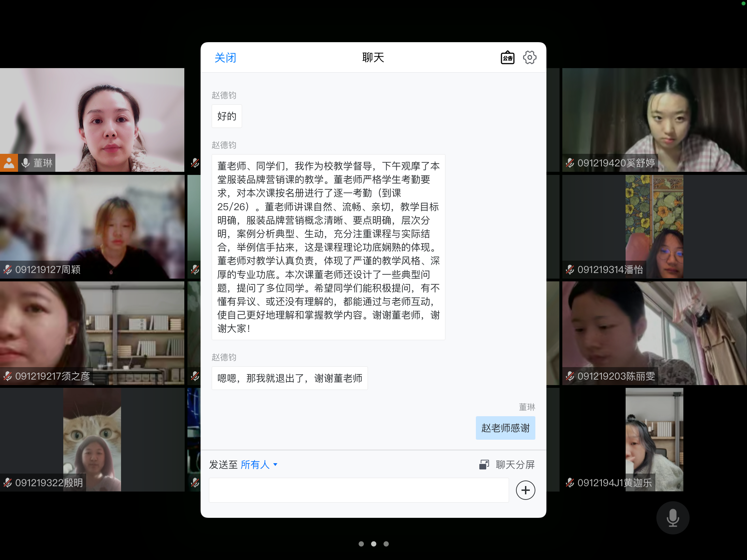Toggle the large microphone button at bottom right
The height and width of the screenshot is (560, 747).
coord(673,518)
